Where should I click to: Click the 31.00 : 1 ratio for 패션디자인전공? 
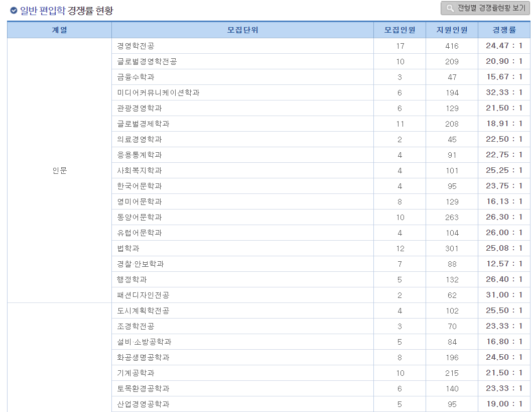(x=504, y=295)
